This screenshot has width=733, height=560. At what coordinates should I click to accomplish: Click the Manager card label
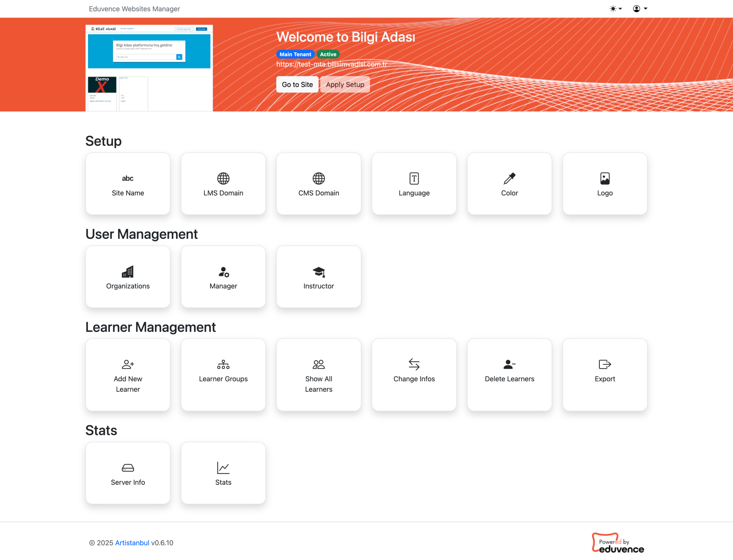223,286
